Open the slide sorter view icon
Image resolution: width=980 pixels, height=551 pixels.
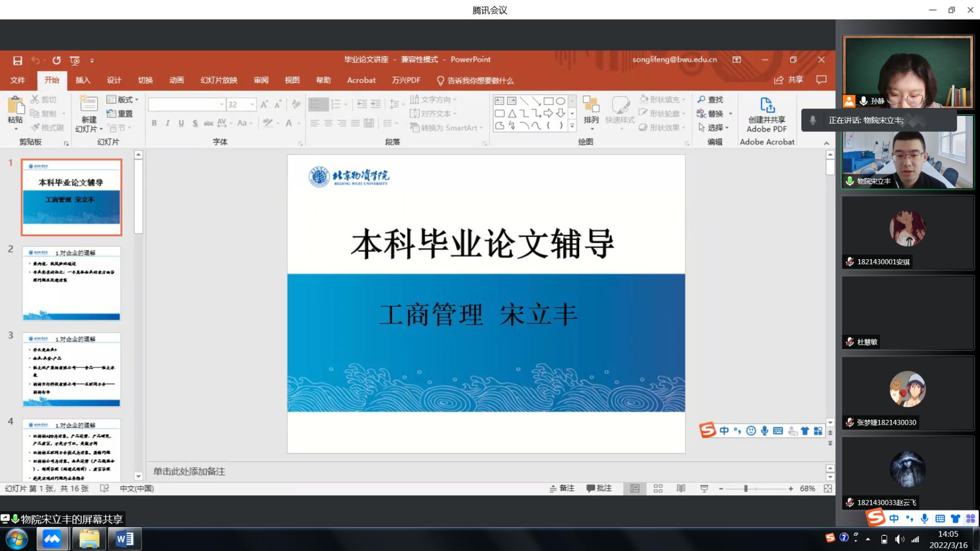pos(658,488)
